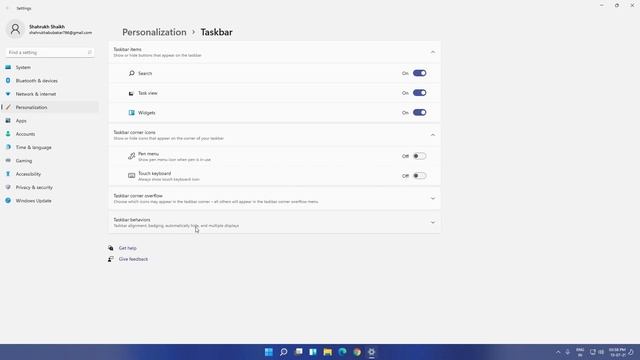
Task: Go back to Personalization via breadcrumb
Action: [x=154, y=32]
